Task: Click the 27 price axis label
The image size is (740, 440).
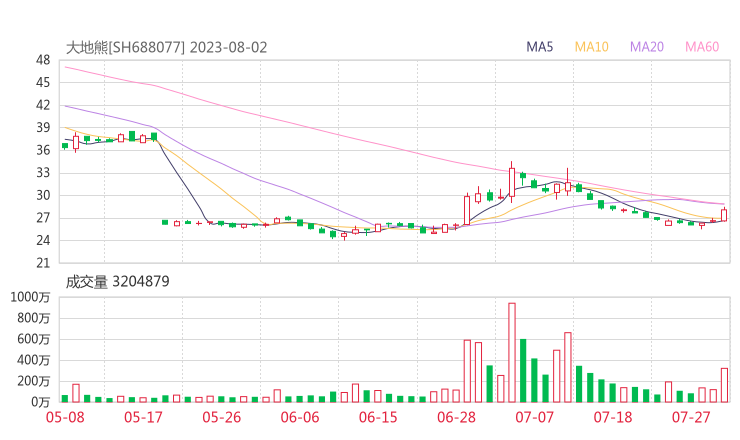Action: point(43,218)
